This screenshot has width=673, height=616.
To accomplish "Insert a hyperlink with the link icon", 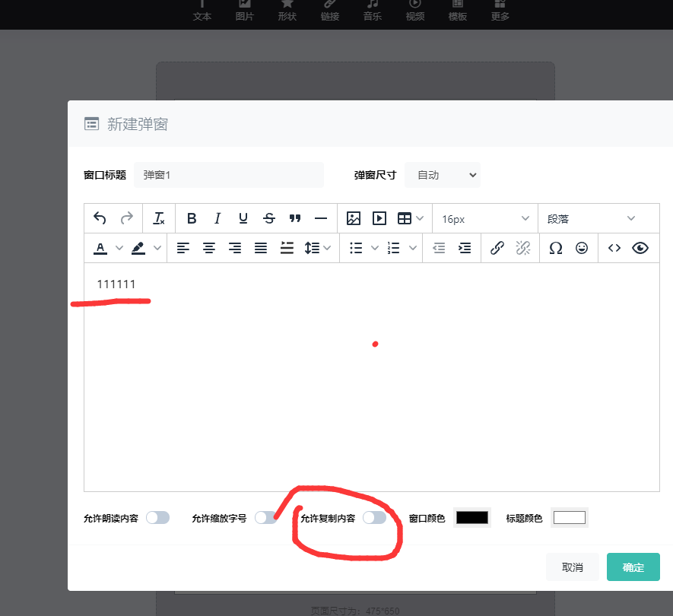I will tap(497, 248).
